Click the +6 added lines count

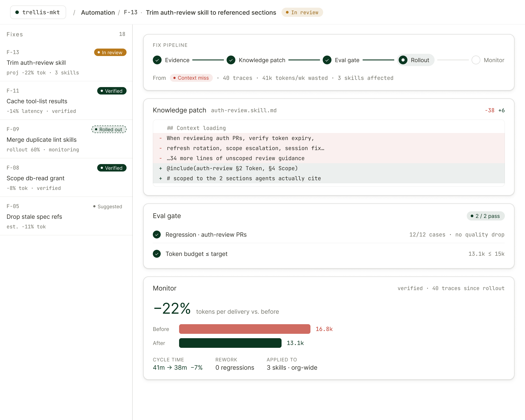coord(501,110)
